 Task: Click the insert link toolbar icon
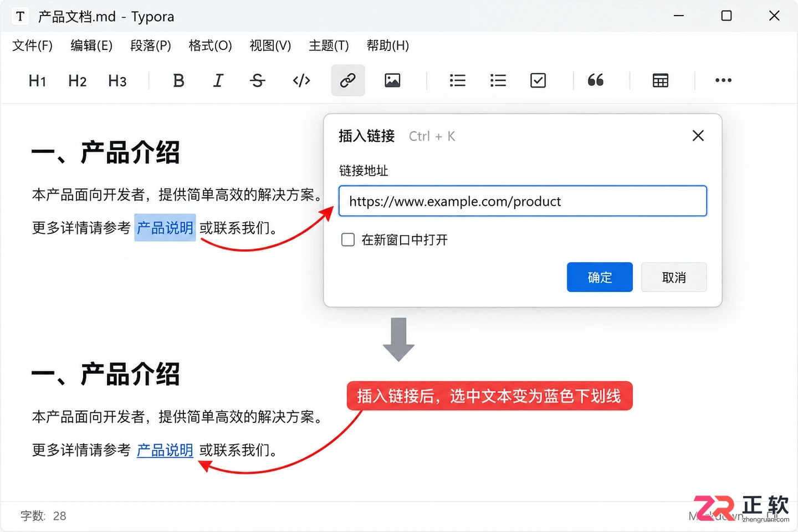(x=348, y=80)
